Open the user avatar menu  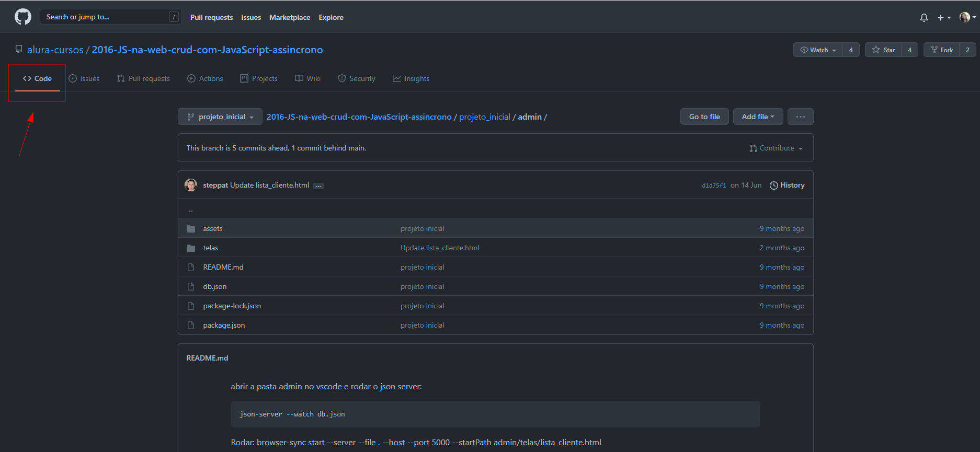967,17
